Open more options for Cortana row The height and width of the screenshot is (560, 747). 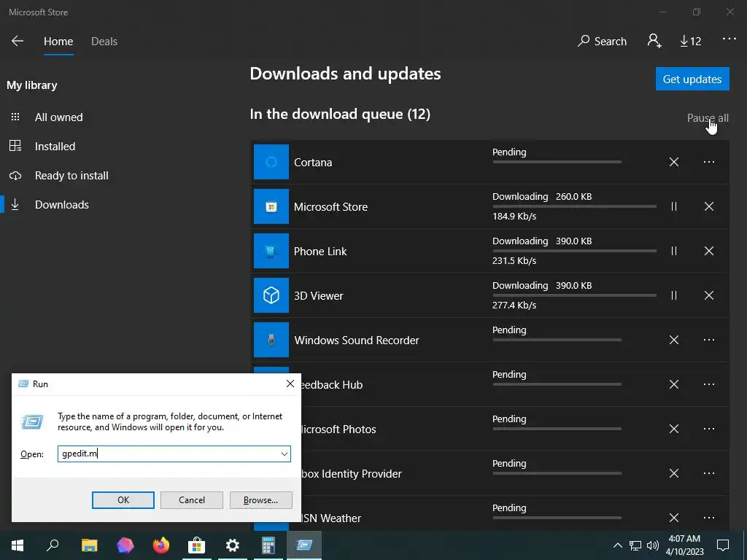pos(709,162)
